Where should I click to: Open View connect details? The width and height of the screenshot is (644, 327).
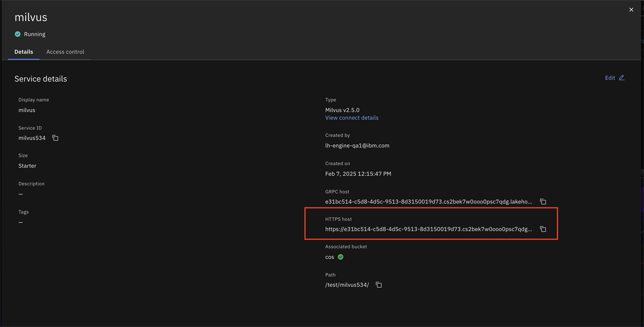pyautogui.click(x=352, y=117)
